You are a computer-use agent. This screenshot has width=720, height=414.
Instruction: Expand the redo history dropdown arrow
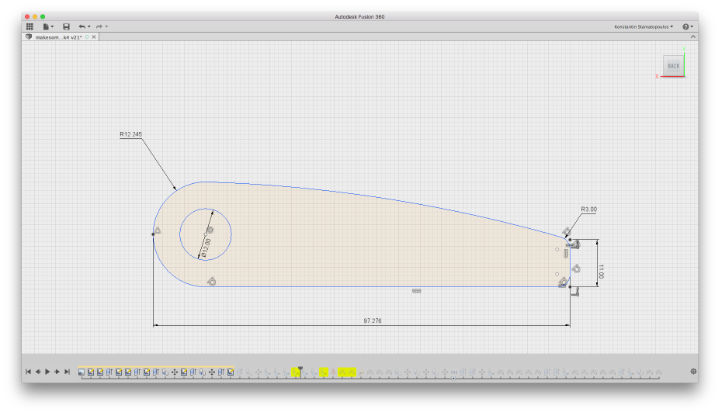click(x=106, y=27)
